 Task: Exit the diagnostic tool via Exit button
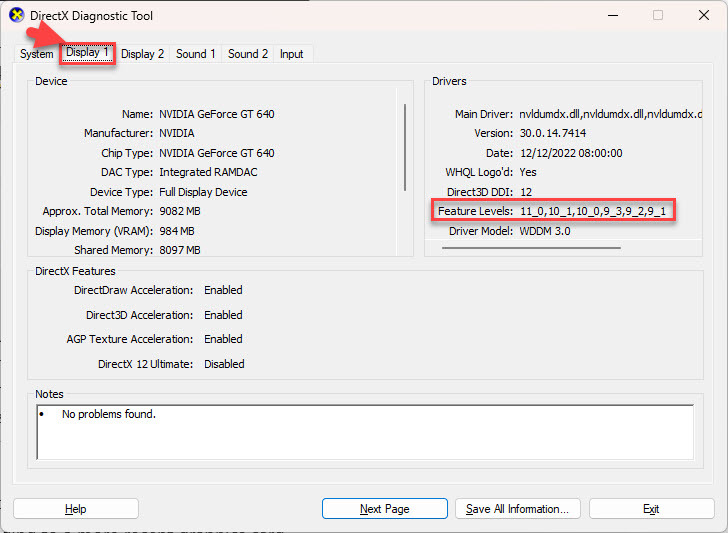[651, 509]
